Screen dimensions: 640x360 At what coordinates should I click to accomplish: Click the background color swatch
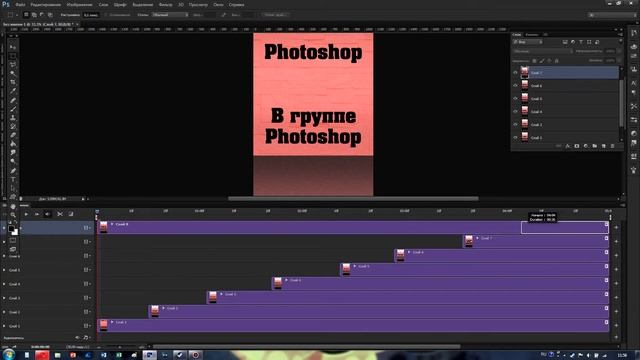[15, 232]
